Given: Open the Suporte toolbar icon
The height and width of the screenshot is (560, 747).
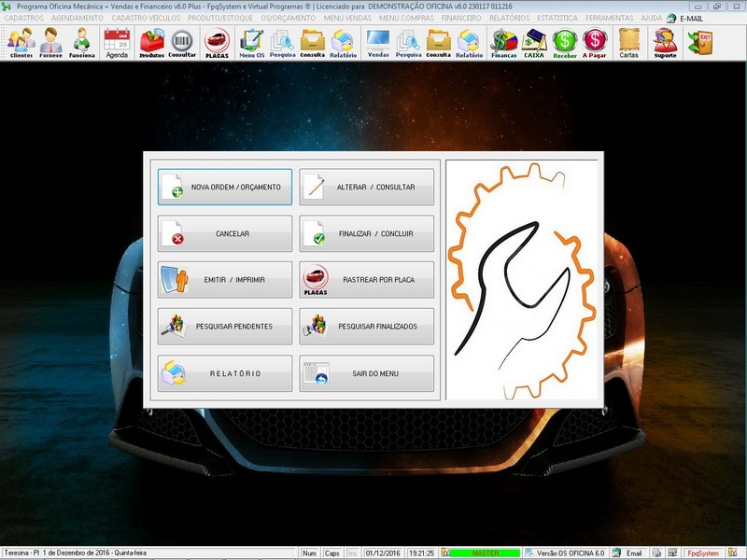Looking at the screenshot, I should pyautogui.click(x=665, y=42).
